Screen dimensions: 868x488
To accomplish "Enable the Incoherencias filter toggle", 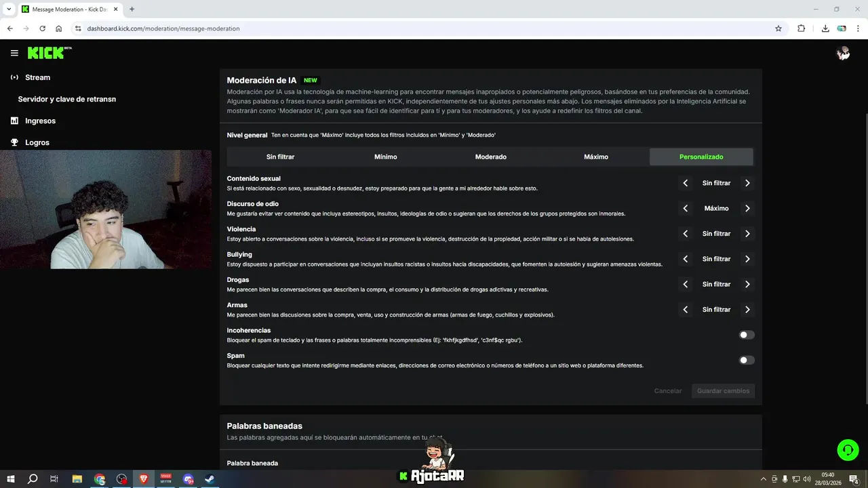I will point(746,335).
